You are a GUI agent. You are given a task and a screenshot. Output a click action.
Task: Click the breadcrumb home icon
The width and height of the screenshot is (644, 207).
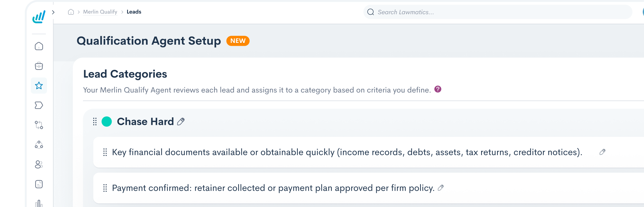point(71,12)
